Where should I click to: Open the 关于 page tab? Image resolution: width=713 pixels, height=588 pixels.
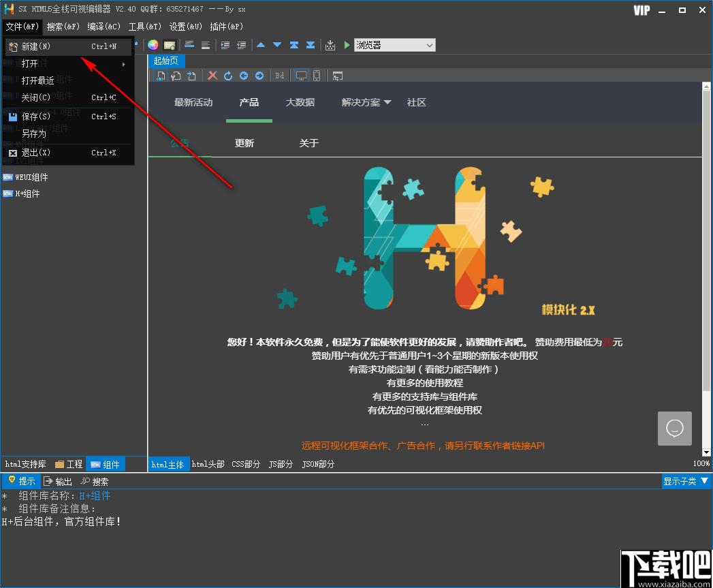click(308, 143)
